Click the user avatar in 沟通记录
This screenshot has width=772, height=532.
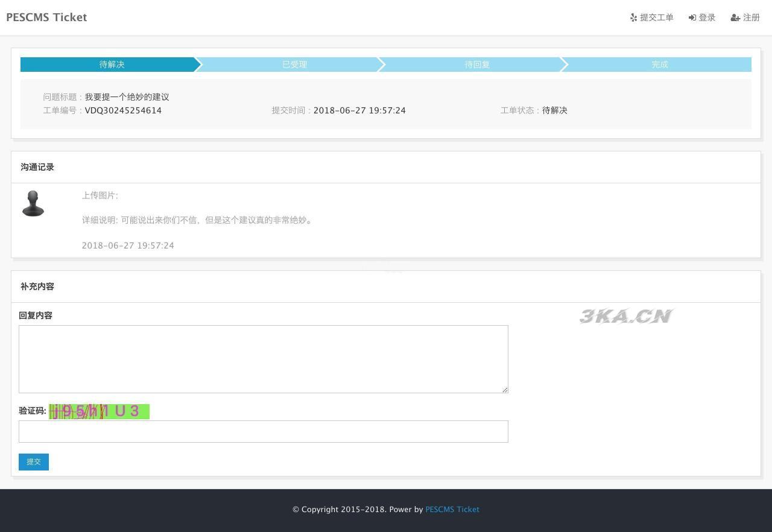pos(33,204)
